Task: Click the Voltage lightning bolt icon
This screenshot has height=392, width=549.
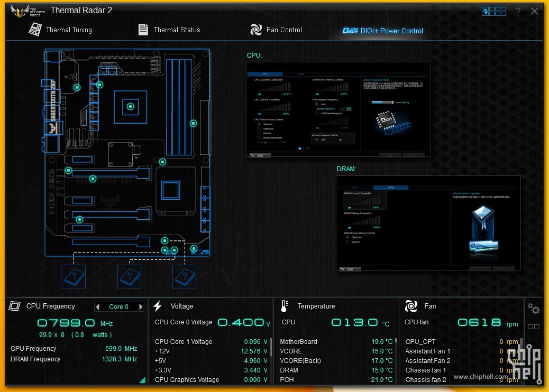Action: tap(158, 306)
